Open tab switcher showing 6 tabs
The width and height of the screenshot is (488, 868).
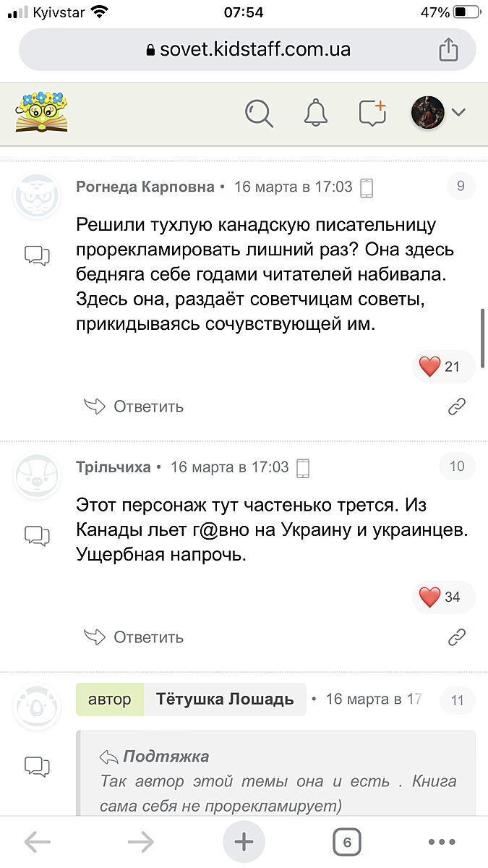tap(347, 842)
